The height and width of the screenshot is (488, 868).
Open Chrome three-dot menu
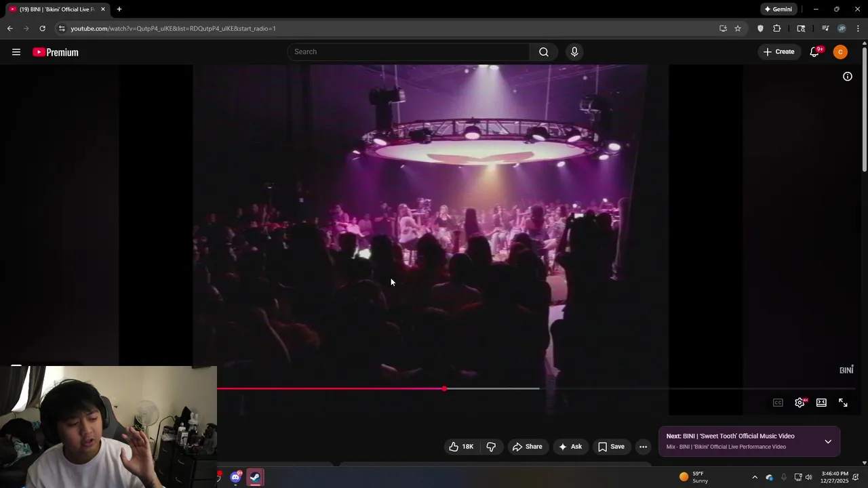click(x=858, y=28)
